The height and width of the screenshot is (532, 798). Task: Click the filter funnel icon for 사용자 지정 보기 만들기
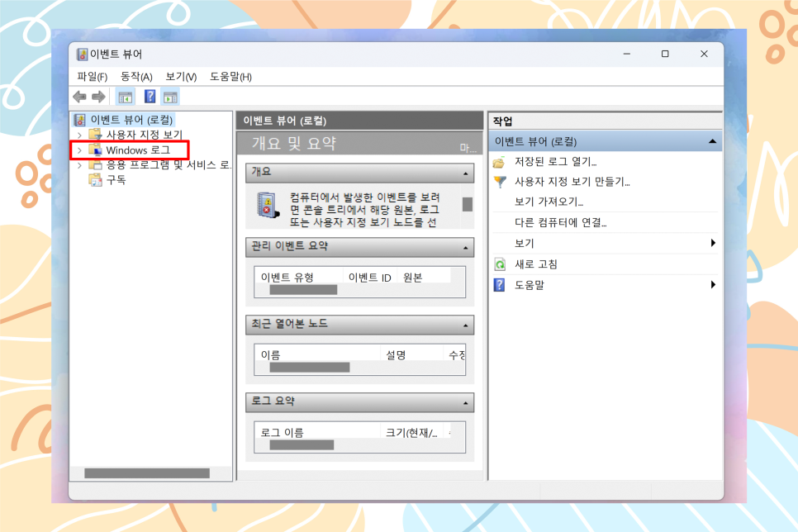501,182
